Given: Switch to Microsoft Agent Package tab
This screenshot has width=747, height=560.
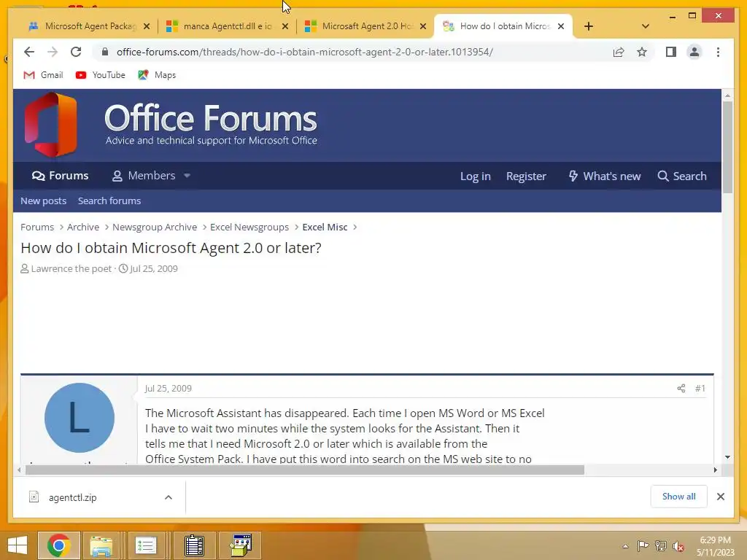Looking at the screenshot, I should point(90,26).
